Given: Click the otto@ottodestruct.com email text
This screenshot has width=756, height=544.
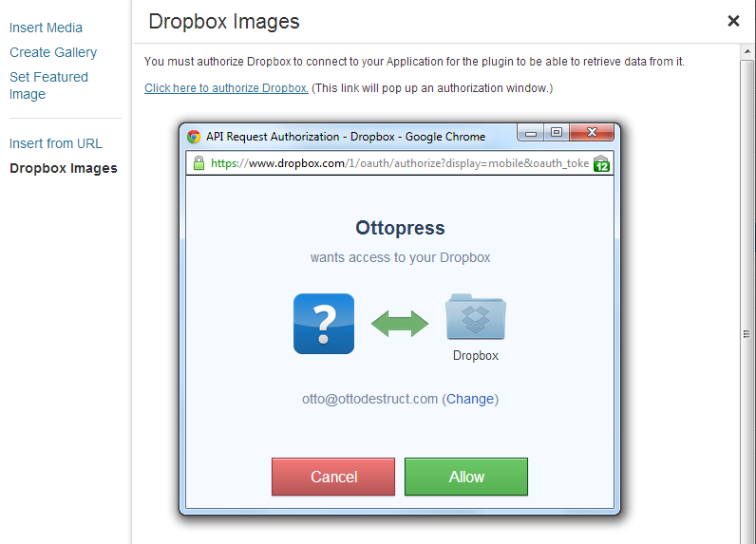Looking at the screenshot, I should (369, 399).
